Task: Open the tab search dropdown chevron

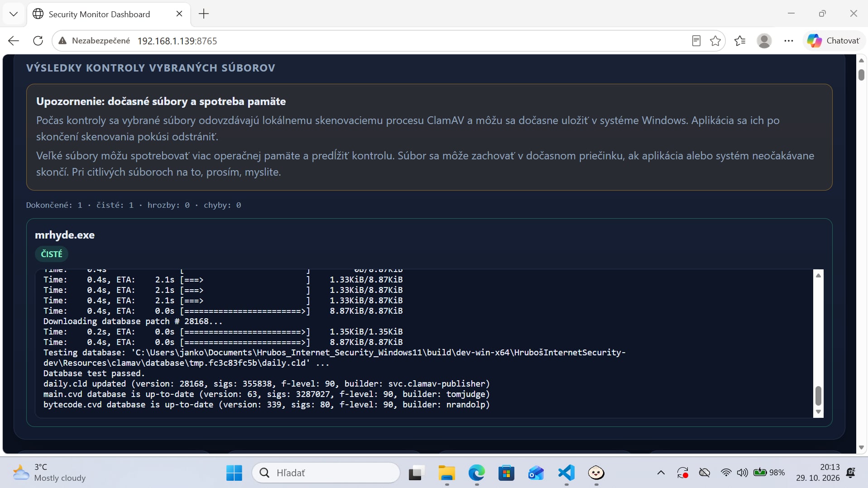Action: 14,14
